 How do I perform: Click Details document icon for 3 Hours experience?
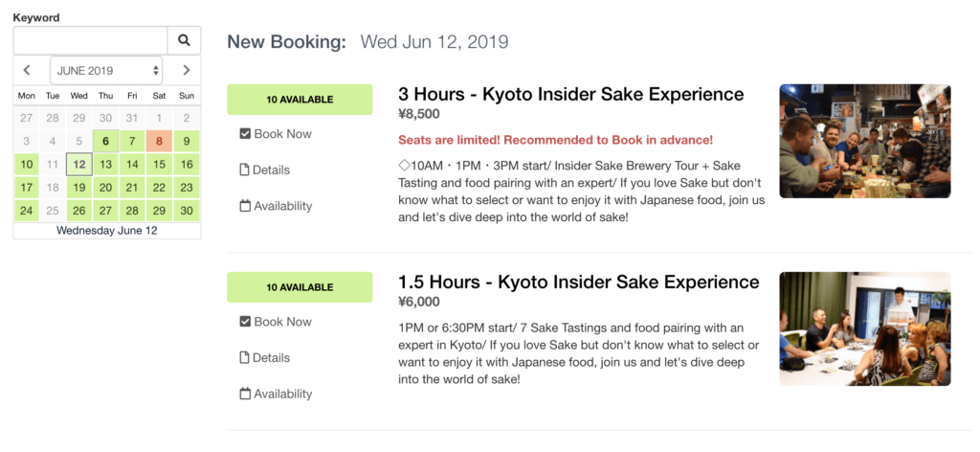click(x=245, y=170)
